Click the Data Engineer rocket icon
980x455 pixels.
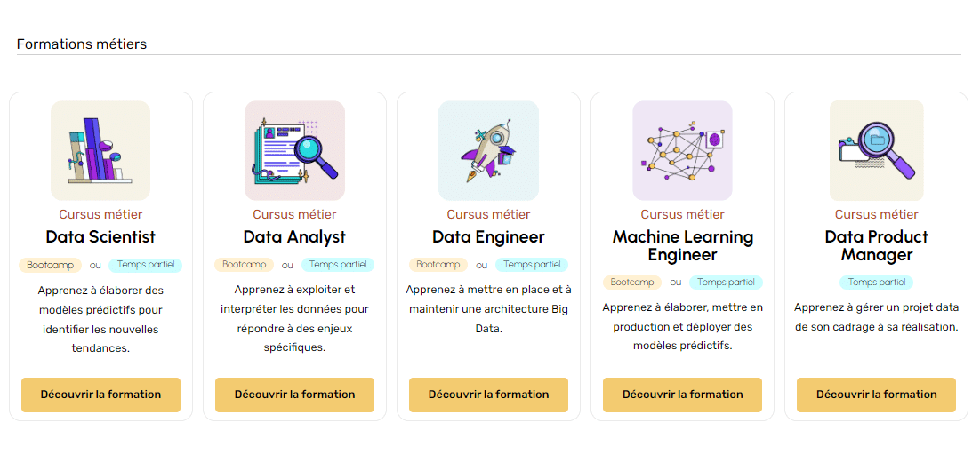(x=488, y=150)
